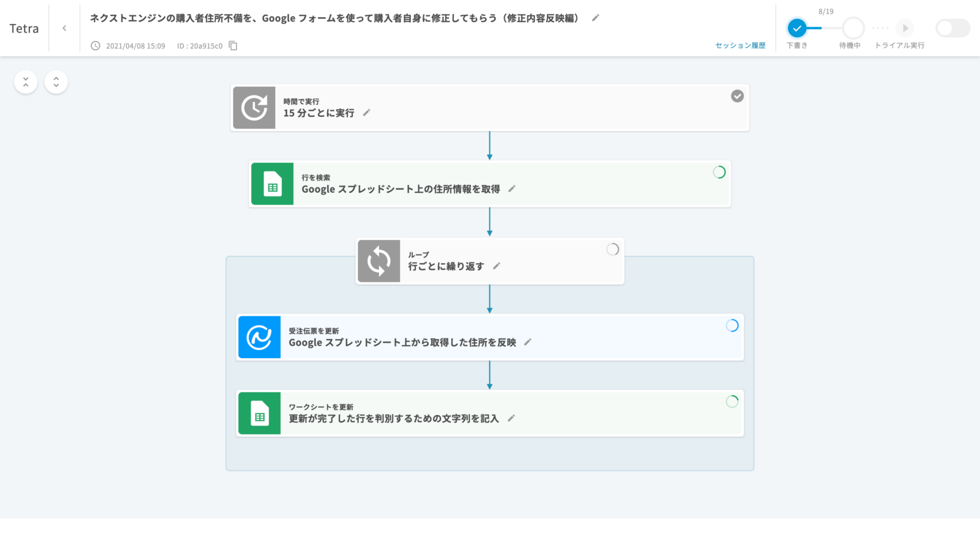Open セッション履歴 link
Image resolution: width=980 pixels, height=535 pixels.
(x=741, y=46)
